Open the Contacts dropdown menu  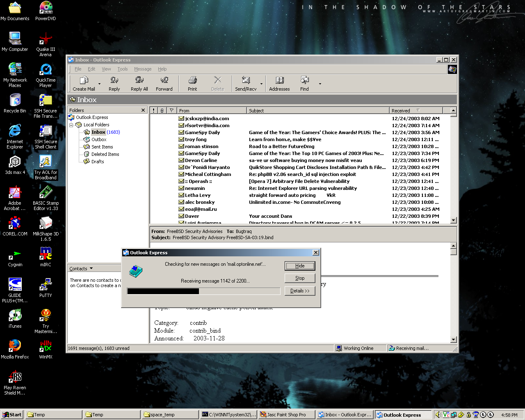click(x=81, y=269)
